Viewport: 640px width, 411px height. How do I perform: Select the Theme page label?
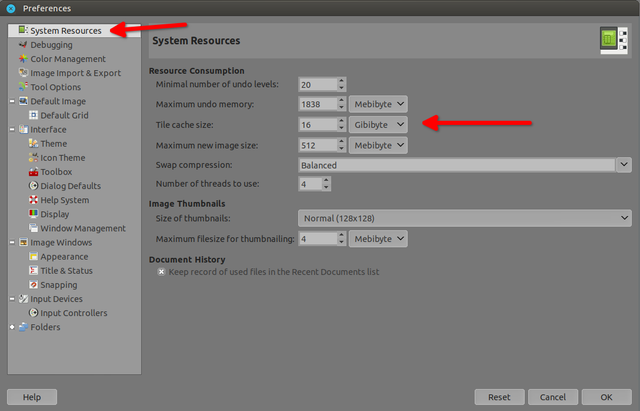53,144
